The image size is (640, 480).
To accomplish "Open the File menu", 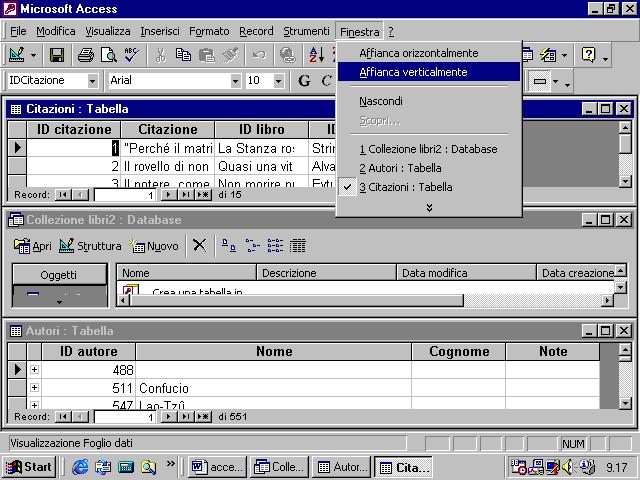I will click(x=18, y=31).
